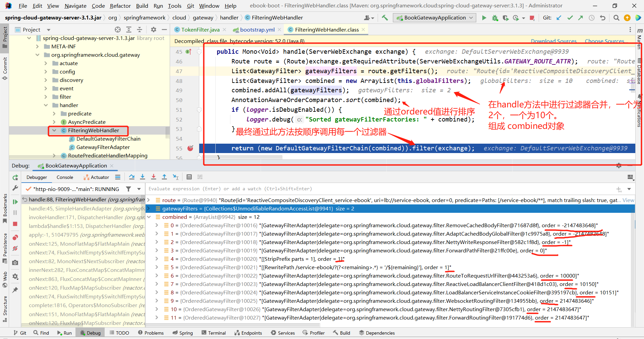Screen dimensions: 644x339
Task: Filter frames with funnel icon
Action: coord(128,189)
